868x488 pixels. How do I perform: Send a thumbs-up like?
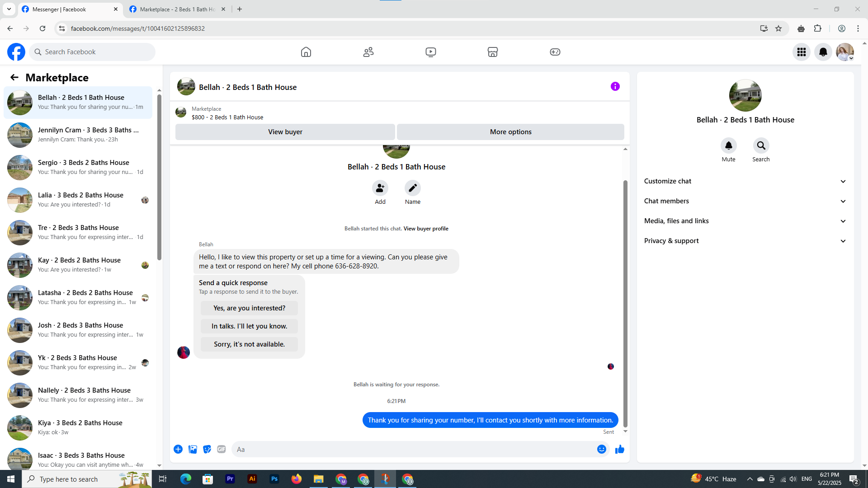point(620,449)
